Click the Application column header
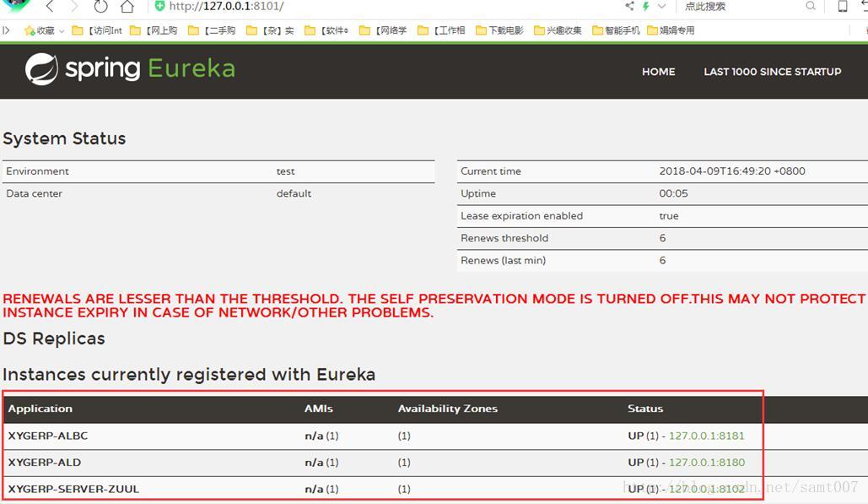The width and height of the screenshot is (868, 504). coord(40,409)
